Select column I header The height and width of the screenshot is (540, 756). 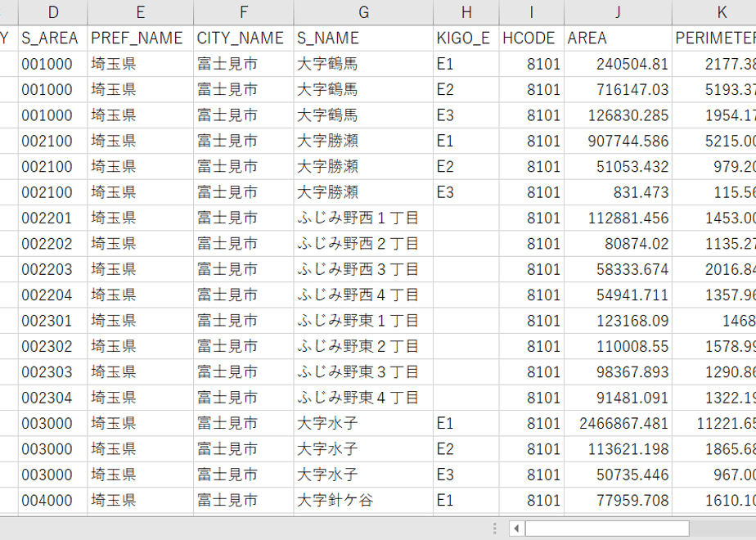pos(531,12)
